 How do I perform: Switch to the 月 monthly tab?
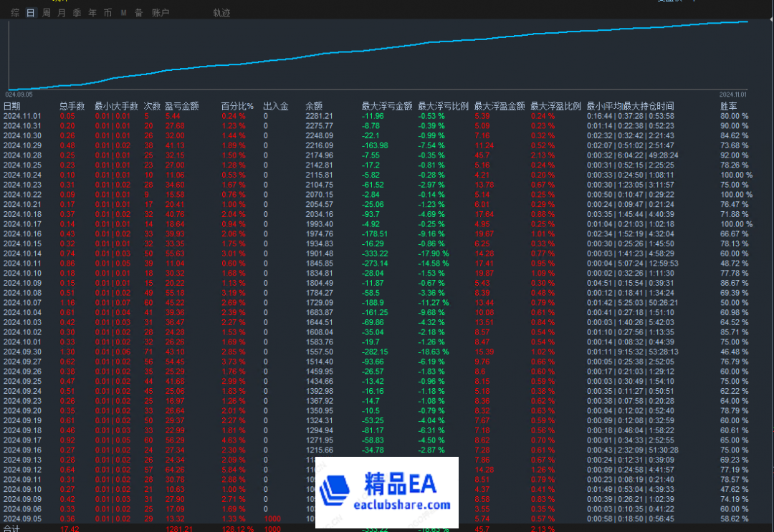pos(62,13)
